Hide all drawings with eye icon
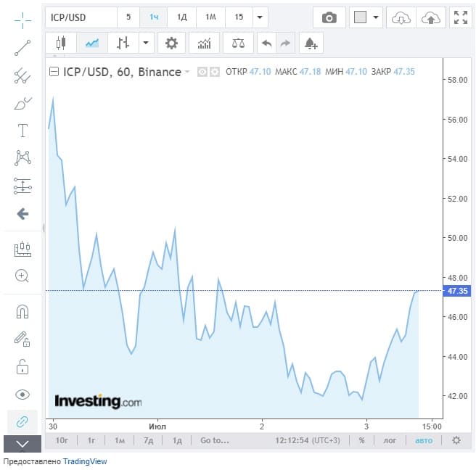The image size is (476, 470). (x=22, y=394)
